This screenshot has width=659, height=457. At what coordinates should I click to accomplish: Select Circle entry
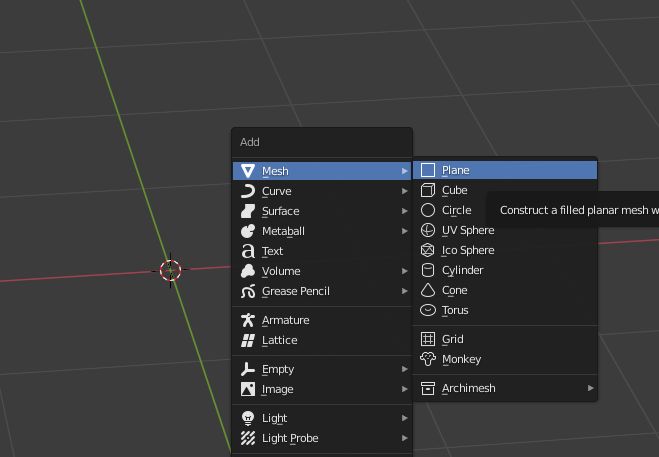pyautogui.click(x=505, y=210)
